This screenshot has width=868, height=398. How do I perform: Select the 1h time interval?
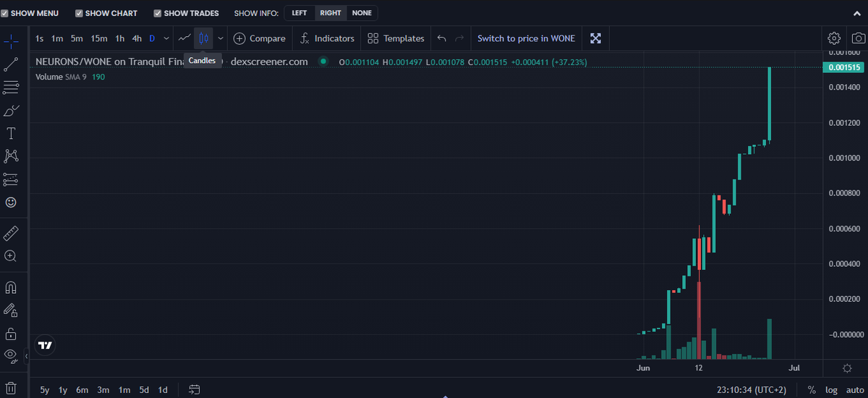(120, 38)
